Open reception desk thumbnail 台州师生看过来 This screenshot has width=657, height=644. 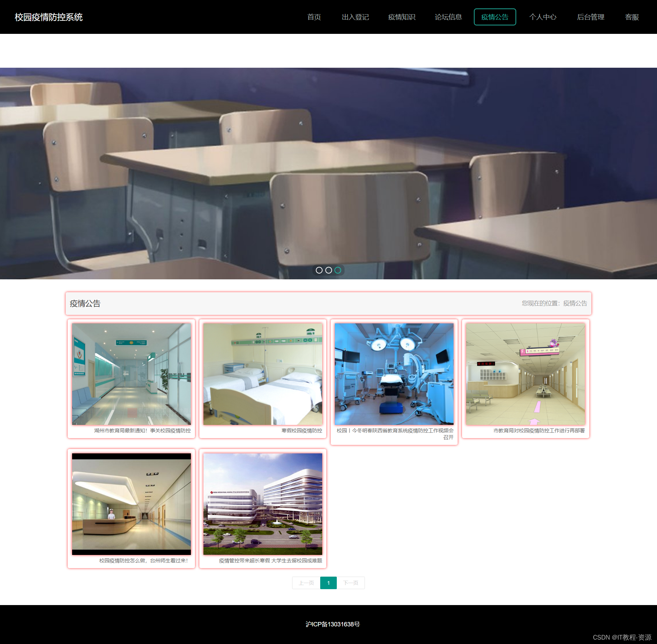[131, 504]
